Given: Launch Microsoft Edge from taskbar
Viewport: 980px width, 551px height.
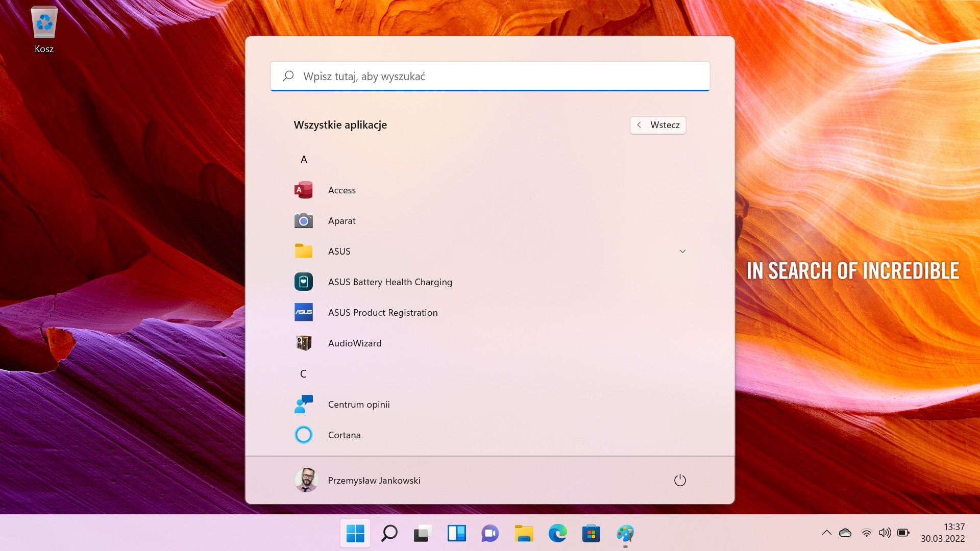Looking at the screenshot, I should tap(558, 534).
